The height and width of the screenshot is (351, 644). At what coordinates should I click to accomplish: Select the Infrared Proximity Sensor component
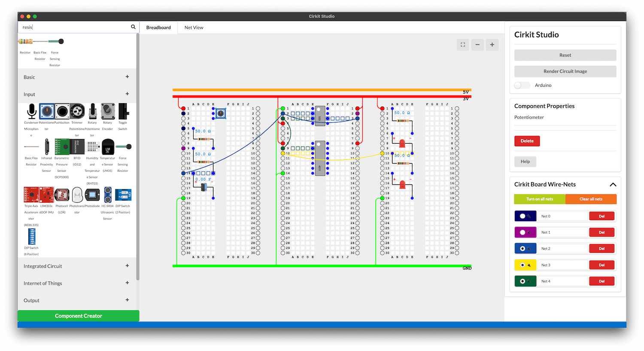pyautogui.click(x=47, y=147)
